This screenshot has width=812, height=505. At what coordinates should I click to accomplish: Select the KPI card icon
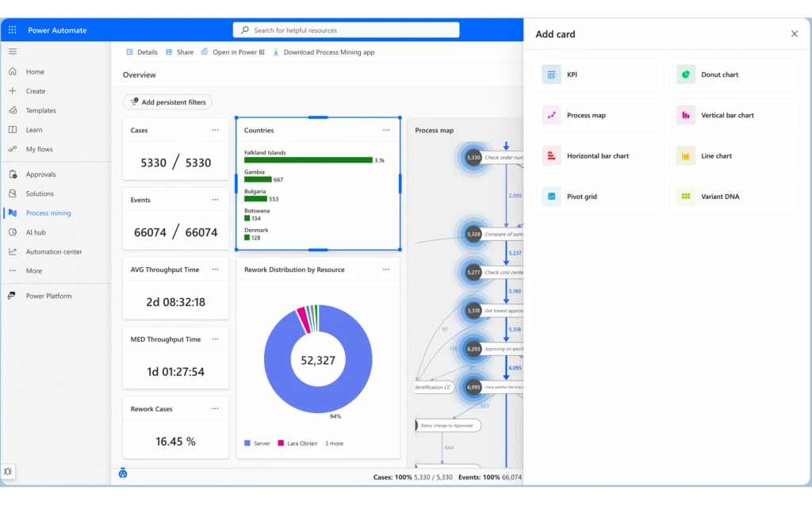pos(551,75)
